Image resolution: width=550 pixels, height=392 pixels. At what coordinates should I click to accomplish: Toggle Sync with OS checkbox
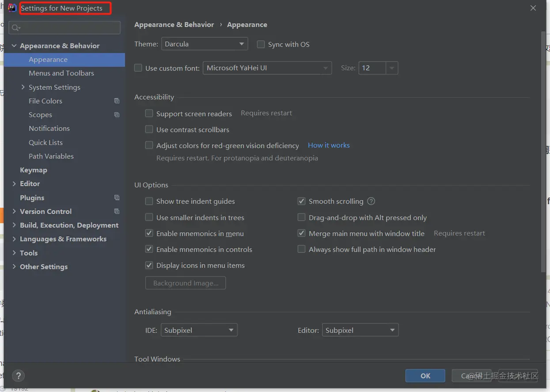(261, 44)
